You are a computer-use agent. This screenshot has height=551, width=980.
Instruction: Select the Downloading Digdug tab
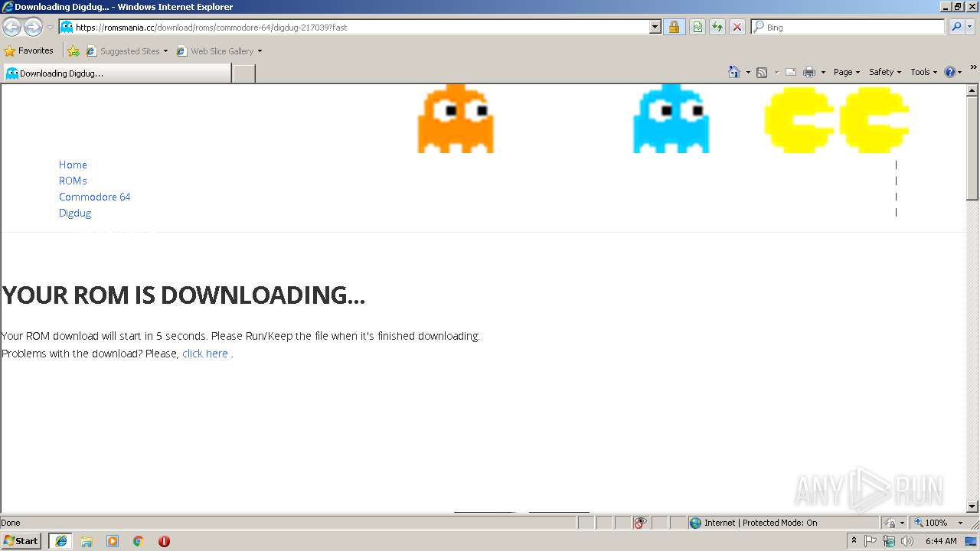(x=116, y=73)
